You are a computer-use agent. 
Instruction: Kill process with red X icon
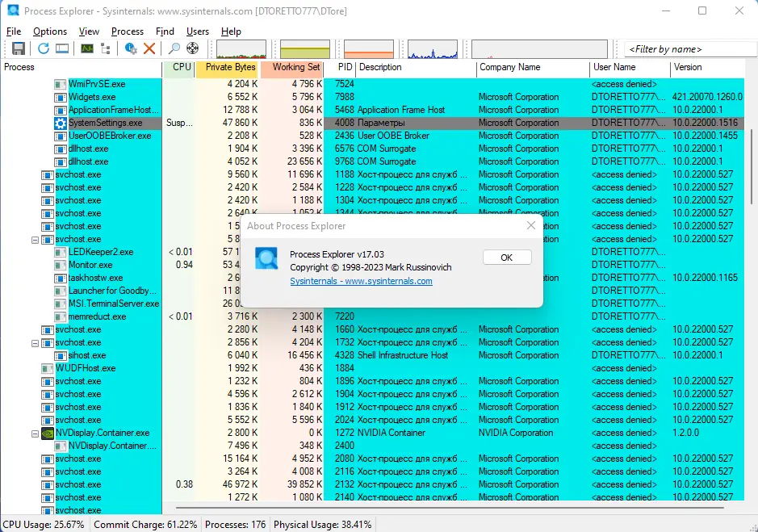pos(149,48)
